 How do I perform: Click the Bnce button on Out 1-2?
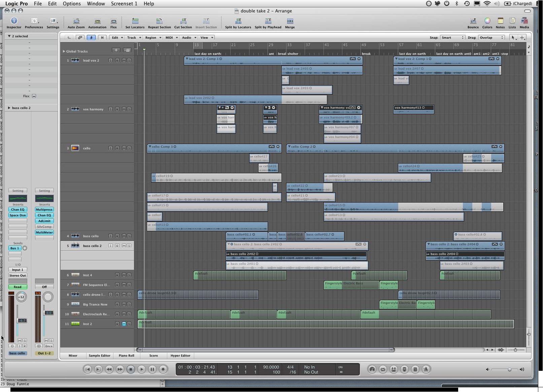[49, 346]
